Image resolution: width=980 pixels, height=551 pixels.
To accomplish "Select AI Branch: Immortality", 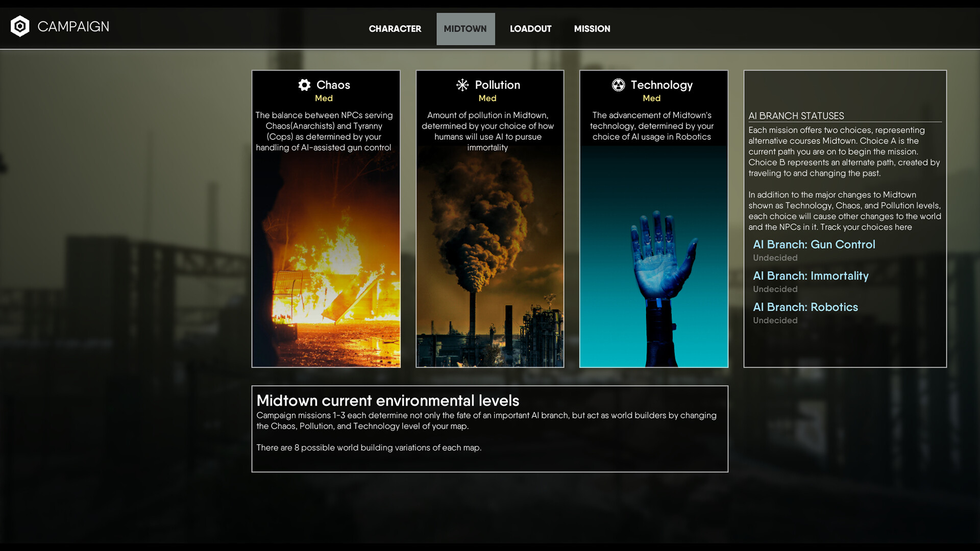I will click(811, 275).
